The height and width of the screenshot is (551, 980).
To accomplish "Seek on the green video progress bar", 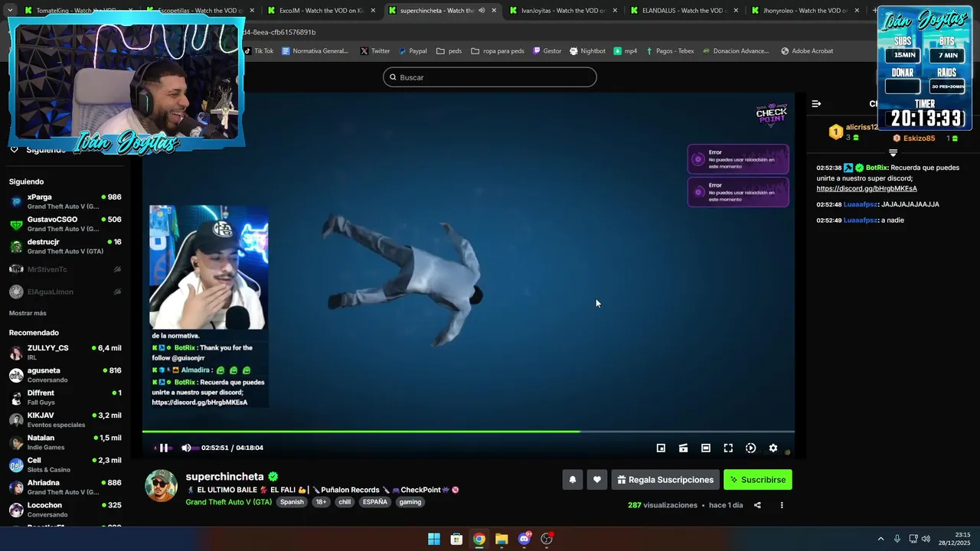I will (x=468, y=432).
